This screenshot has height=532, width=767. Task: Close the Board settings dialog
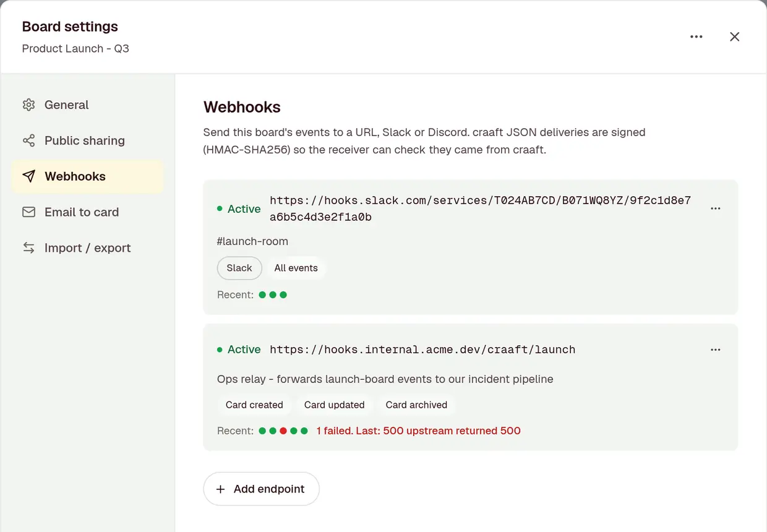735,36
